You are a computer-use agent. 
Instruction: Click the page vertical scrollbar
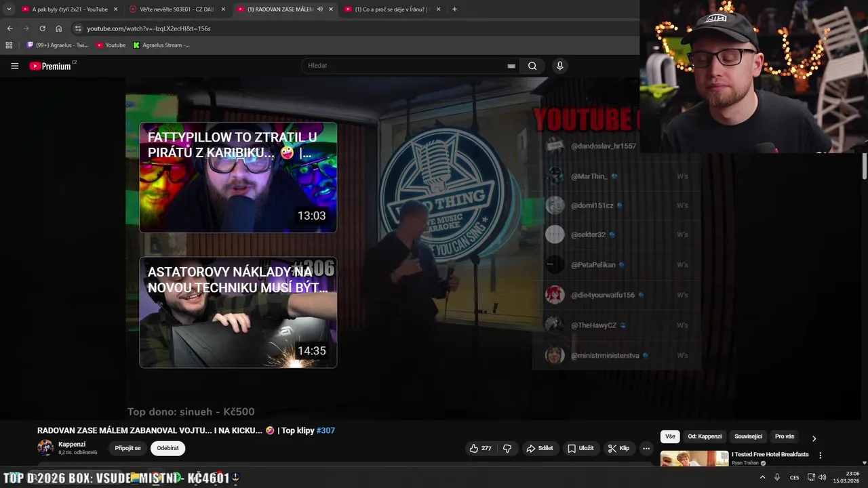coord(865,167)
